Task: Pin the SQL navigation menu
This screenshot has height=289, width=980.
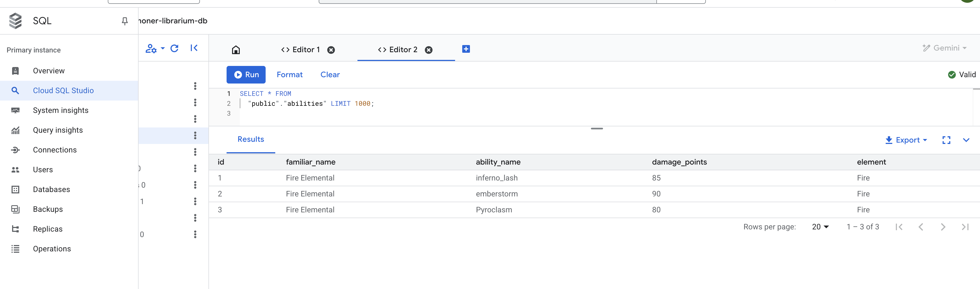Action: [124, 21]
